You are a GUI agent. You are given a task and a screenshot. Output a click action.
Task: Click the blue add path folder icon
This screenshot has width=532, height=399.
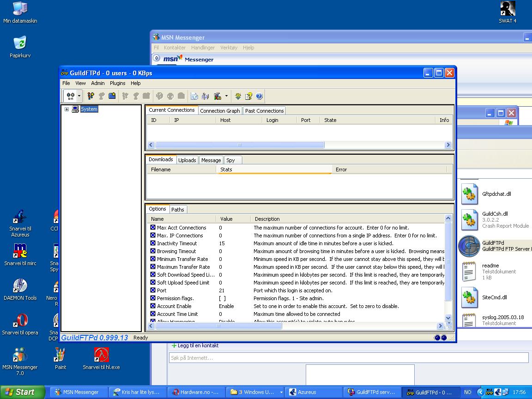112,97
